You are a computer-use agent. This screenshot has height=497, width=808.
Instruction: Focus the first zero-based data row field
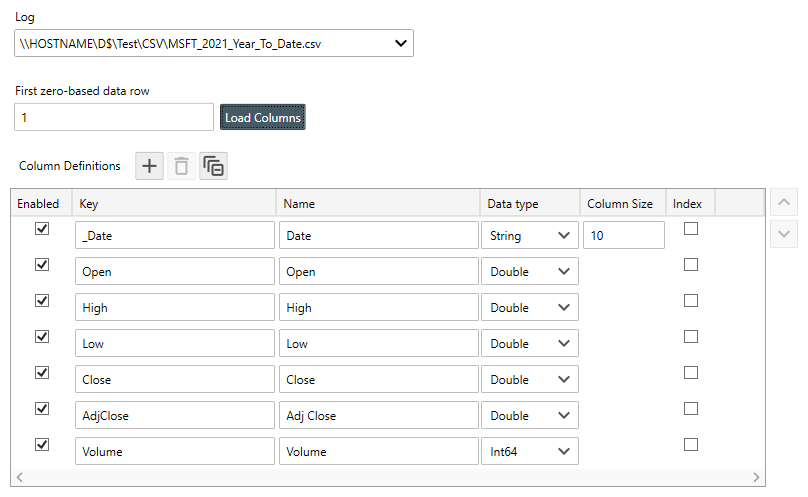(x=114, y=117)
